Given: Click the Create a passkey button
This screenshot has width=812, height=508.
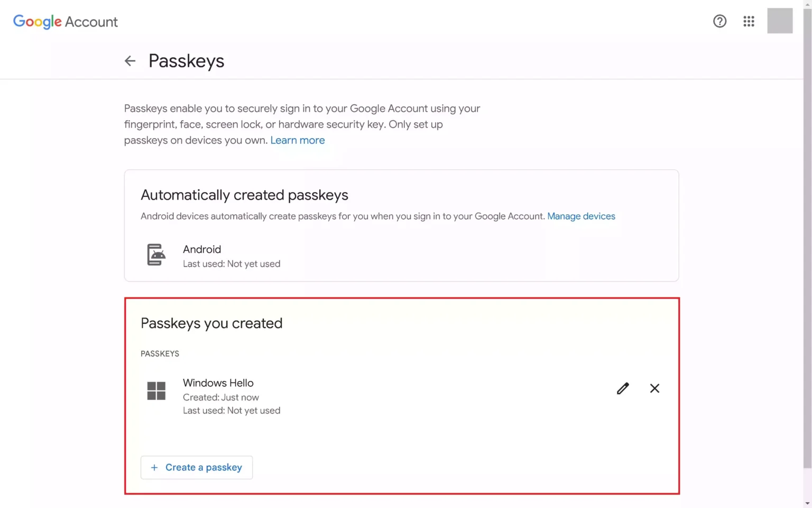Looking at the screenshot, I should pyautogui.click(x=197, y=467).
